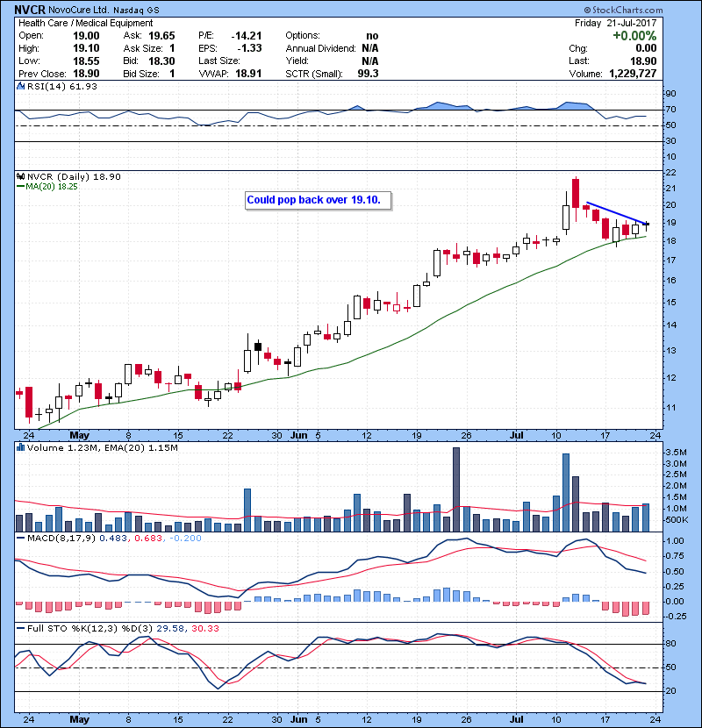Click the volume bars icon beside Volume 1.23M
The width and height of the screenshot is (702, 728).
(x=20, y=447)
